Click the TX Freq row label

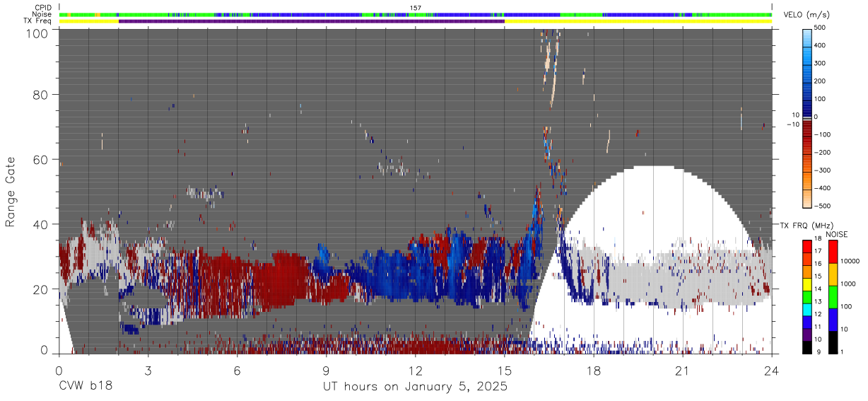point(37,21)
